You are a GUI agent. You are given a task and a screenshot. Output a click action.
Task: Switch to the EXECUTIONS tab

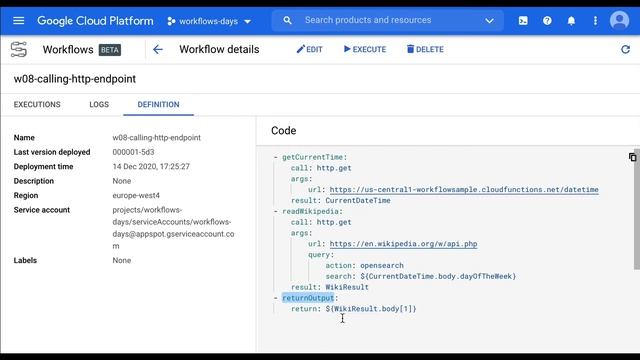[37, 104]
